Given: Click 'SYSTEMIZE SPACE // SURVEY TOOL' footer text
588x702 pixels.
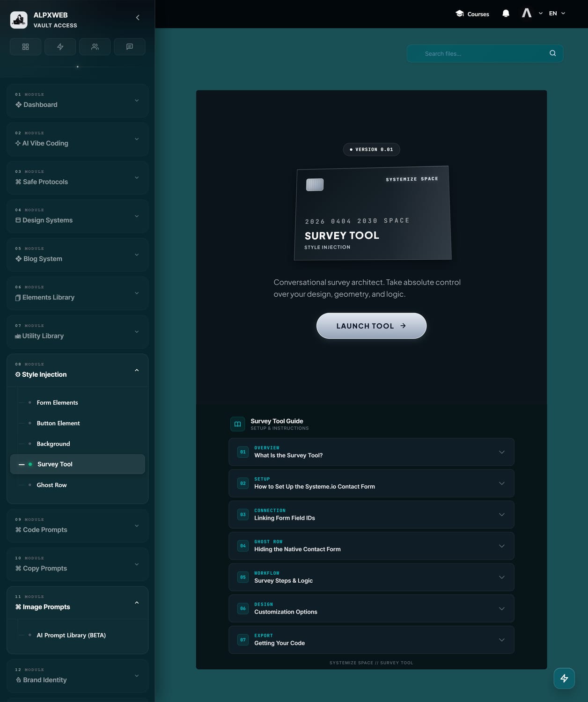Looking at the screenshot, I should 371,663.
